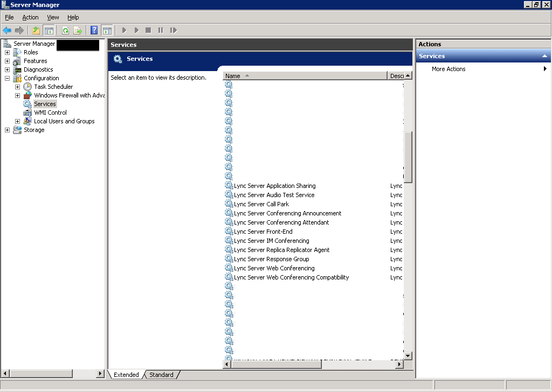The width and height of the screenshot is (552, 392).
Task: Click the Storage node icon
Action: pyautogui.click(x=17, y=130)
